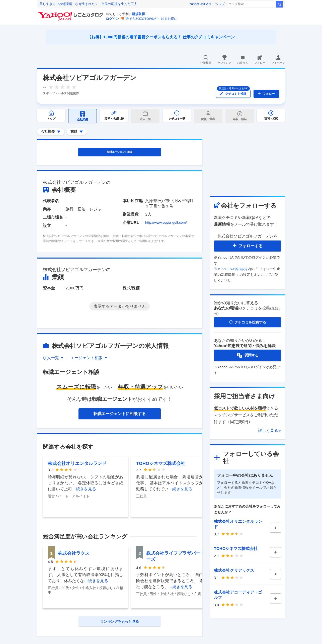Switch to 業界・地域比較 tab

pyautogui.click(x=114, y=115)
